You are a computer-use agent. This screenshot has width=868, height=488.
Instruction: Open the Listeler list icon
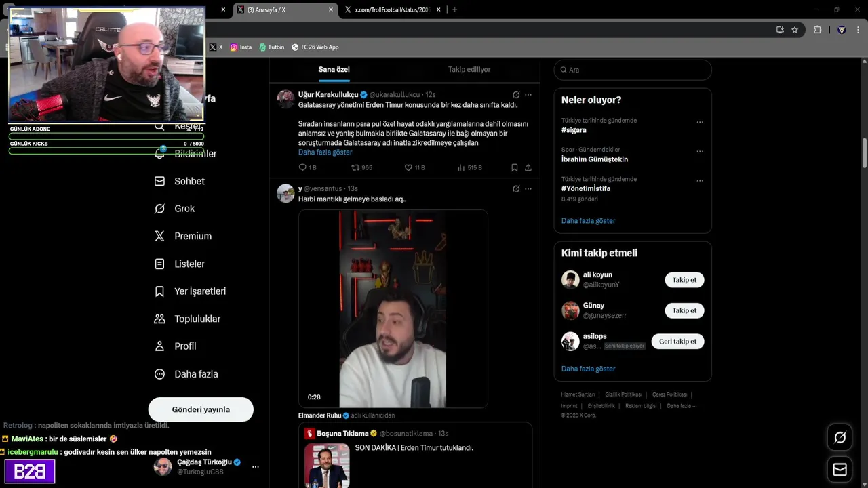click(x=159, y=264)
